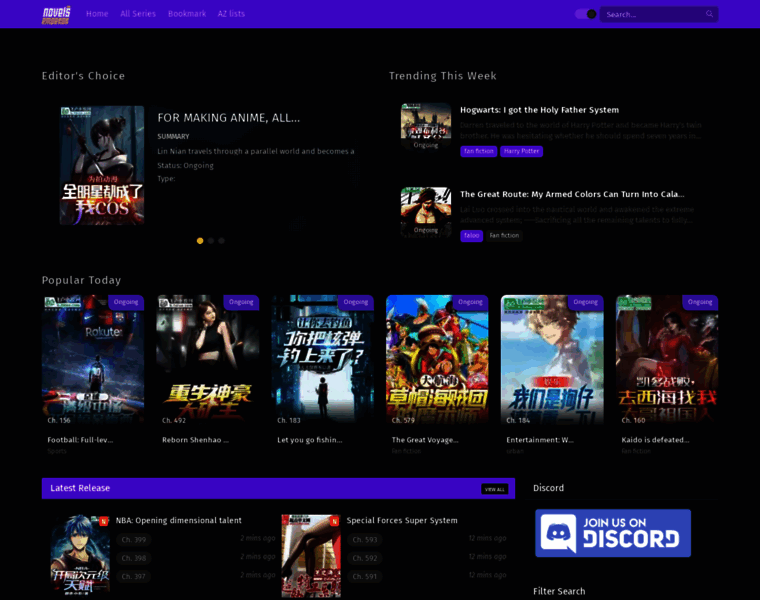Click the Hogwarts novel cover thumbnail
The height and width of the screenshot is (600, 760).
pyautogui.click(x=426, y=127)
